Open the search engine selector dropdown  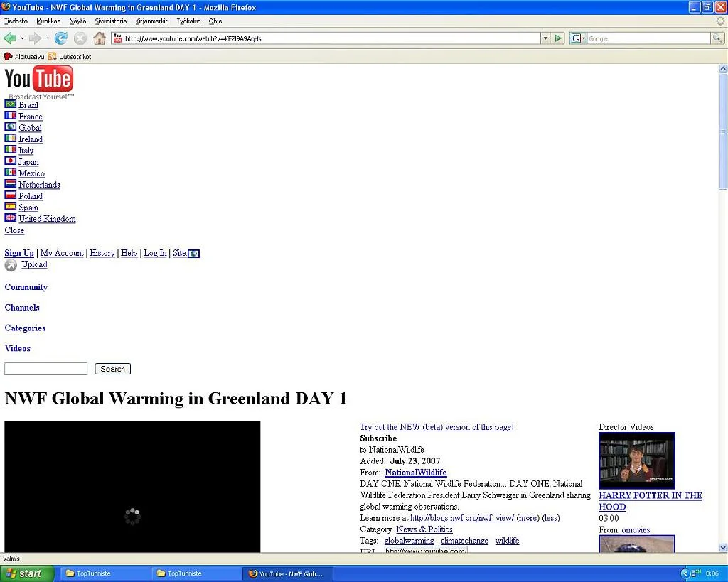(578, 38)
